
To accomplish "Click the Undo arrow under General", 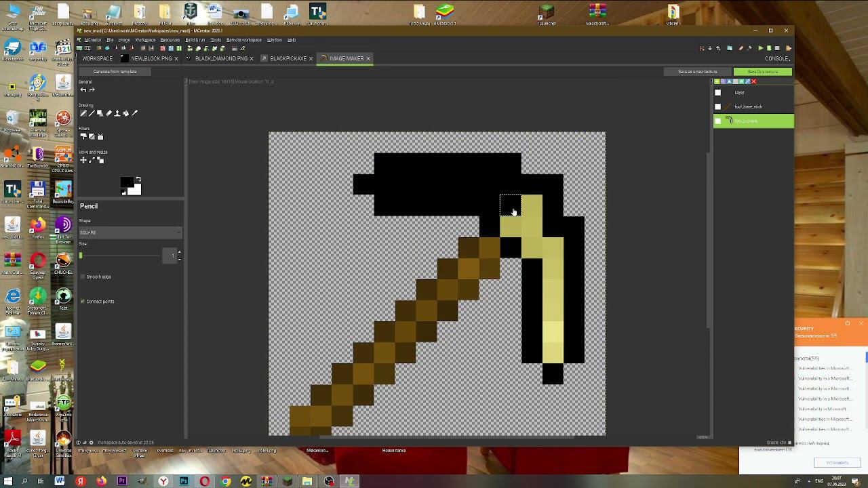I will [83, 89].
